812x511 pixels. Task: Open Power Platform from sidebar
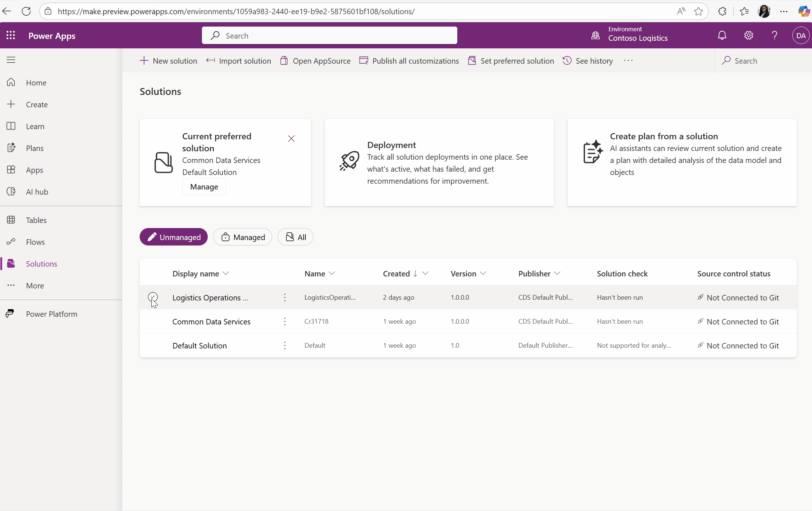click(x=52, y=314)
